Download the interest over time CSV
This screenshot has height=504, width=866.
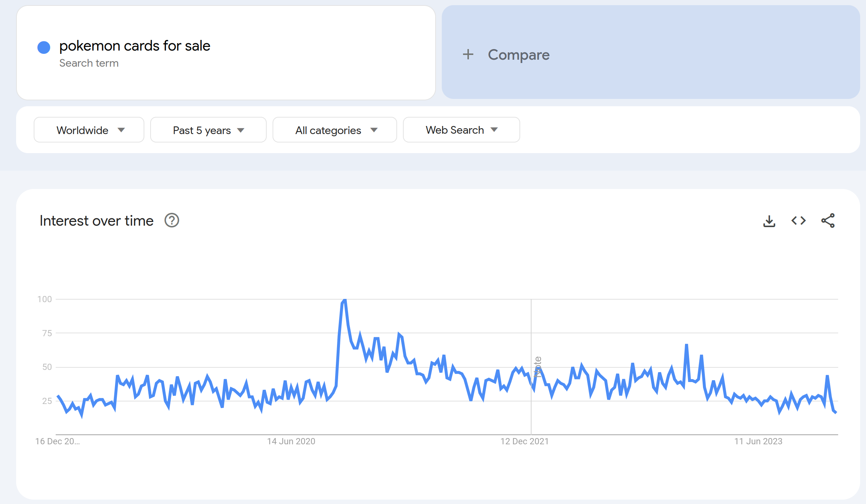(x=769, y=221)
